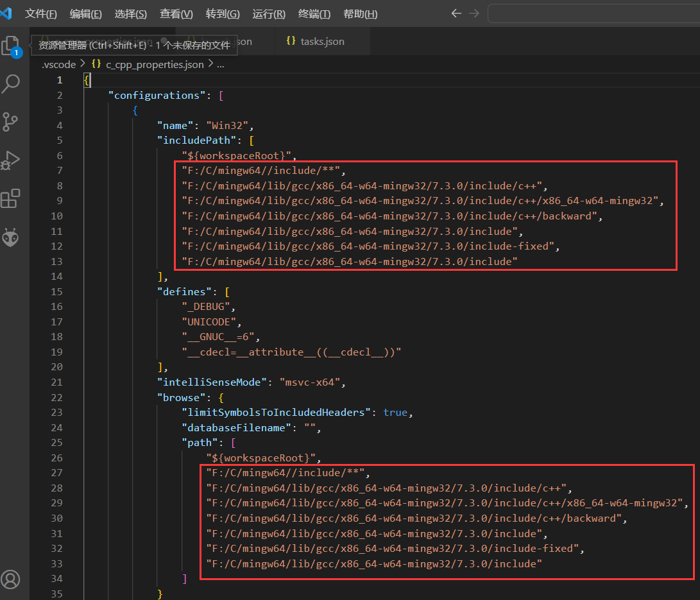Click the command center search box

click(x=593, y=13)
